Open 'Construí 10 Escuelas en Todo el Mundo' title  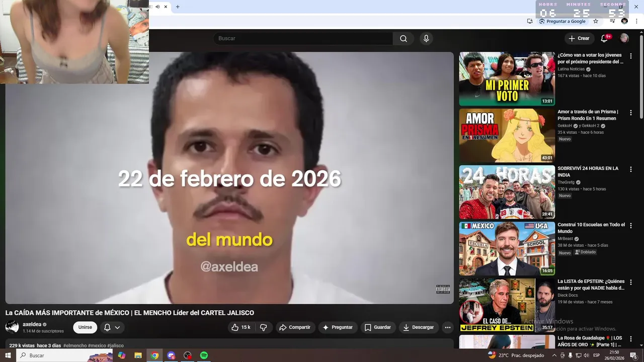tap(591, 228)
